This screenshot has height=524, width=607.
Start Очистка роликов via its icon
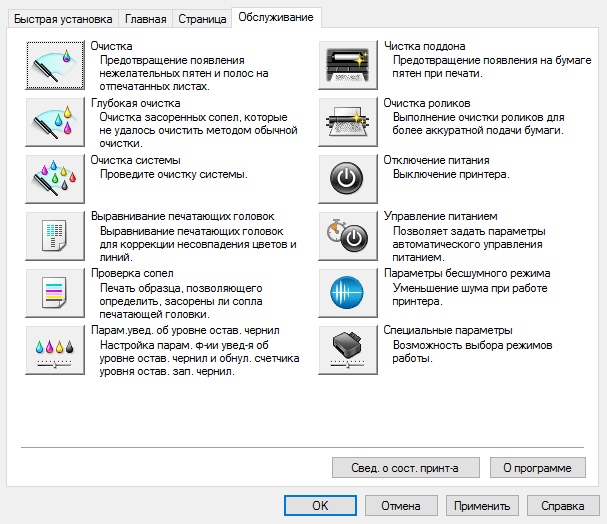tap(348, 122)
